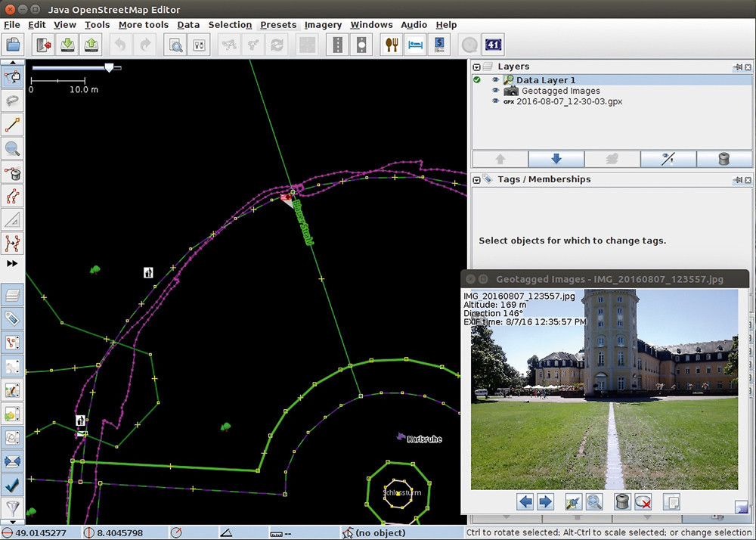Open the Imagery menu
756x540 pixels.
click(x=323, y=25)
